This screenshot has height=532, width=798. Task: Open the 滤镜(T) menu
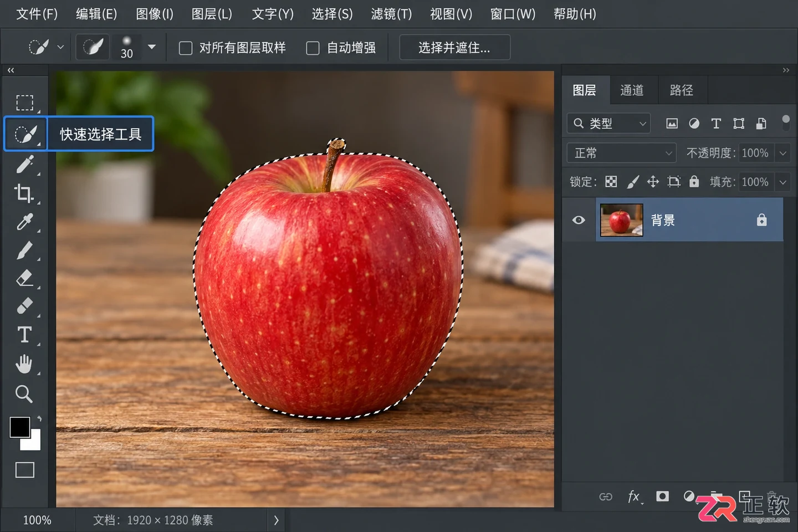click(392, 14)
